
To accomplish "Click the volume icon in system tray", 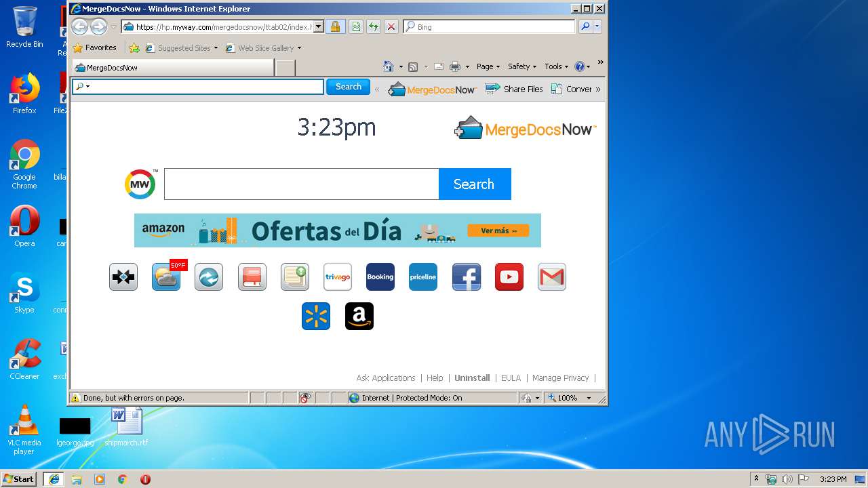I will 787,479.
